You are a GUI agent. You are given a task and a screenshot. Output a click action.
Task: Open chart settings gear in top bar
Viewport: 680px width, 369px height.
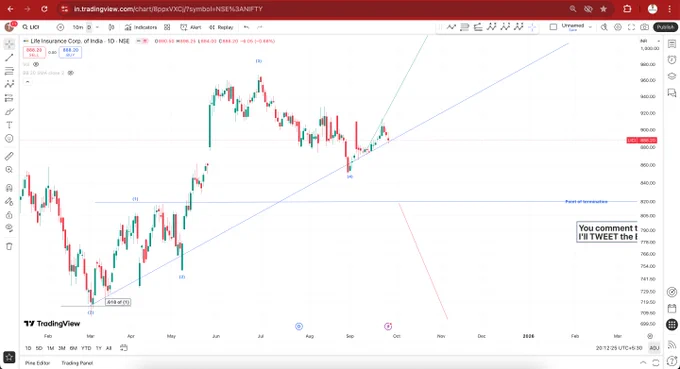(618, 27)
